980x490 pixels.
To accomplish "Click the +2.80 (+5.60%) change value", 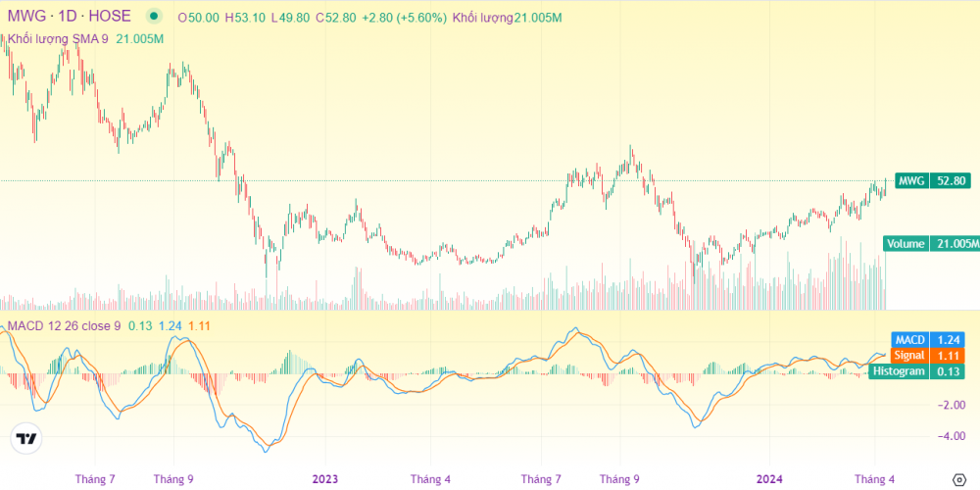I will click(404, 18).
